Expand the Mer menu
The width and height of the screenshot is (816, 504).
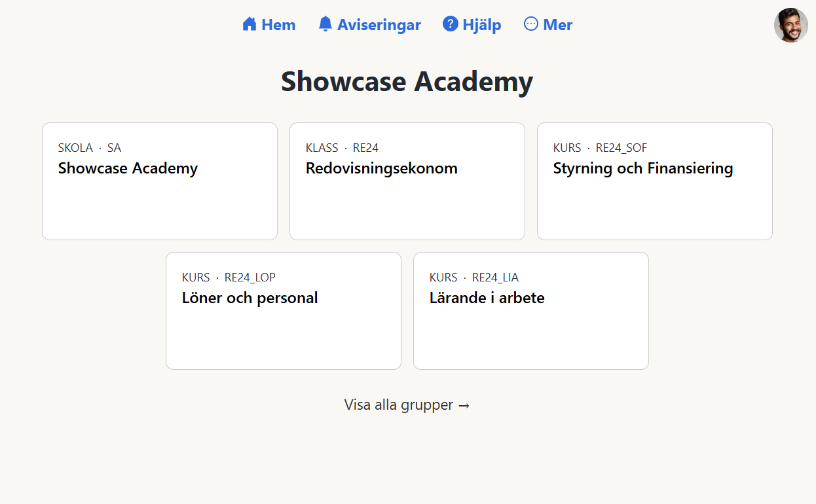coord(557,24)
